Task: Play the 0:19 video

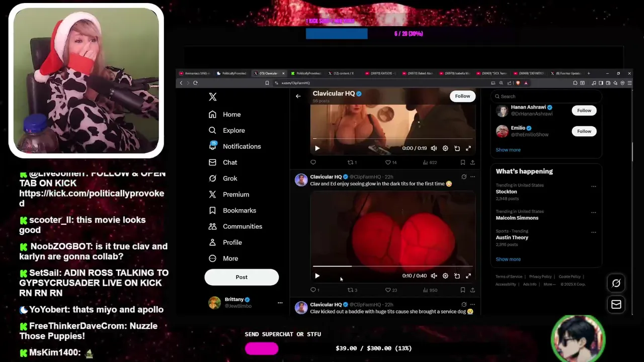Action: pyautogui.click(x=317, y=148)
